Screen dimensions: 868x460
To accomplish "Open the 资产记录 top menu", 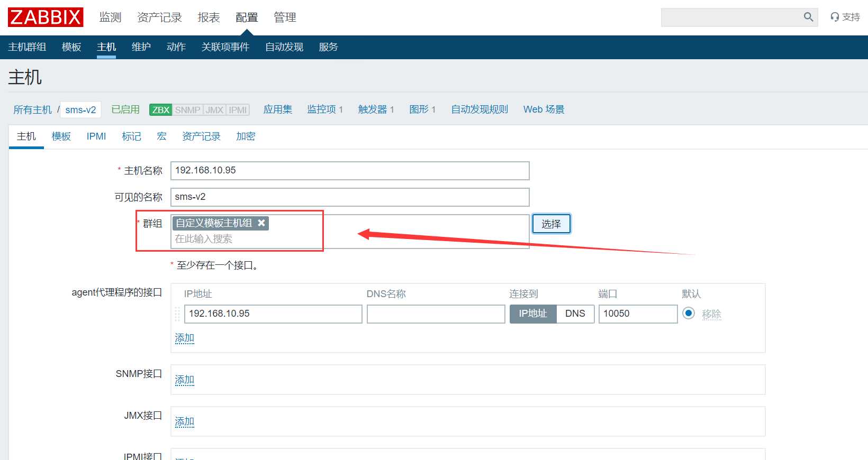I will [159, 17].
